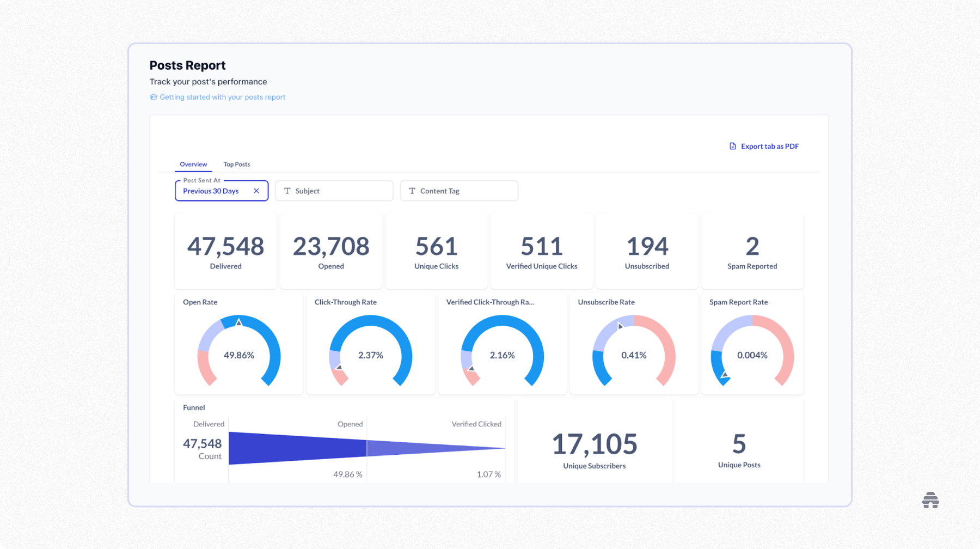Select the 194 Unsubscribed card
980x549 pixels.
(647, 251)
